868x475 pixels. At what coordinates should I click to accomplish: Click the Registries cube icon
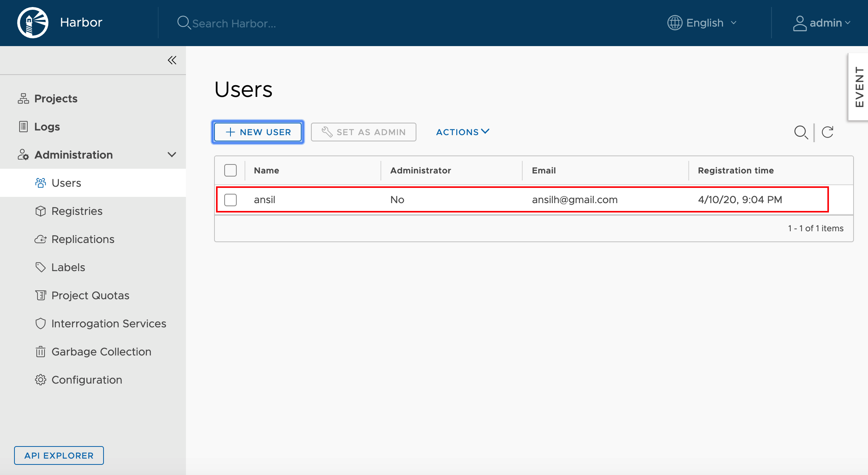click(x=41, y=211)
